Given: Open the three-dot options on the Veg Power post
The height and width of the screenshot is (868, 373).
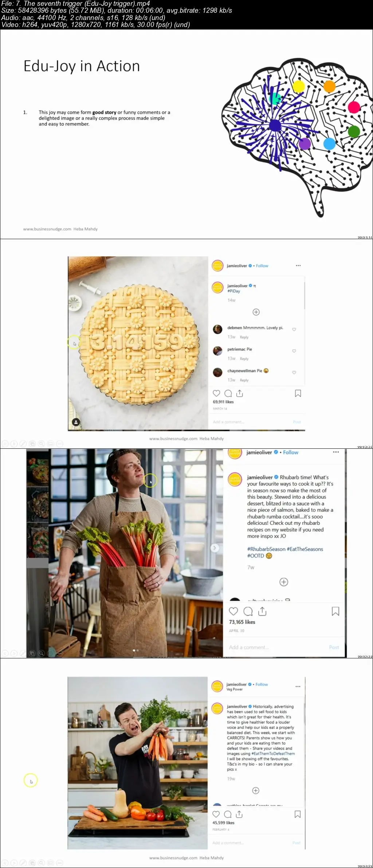Looking at the screenshot, I should (x=298, y=686).
